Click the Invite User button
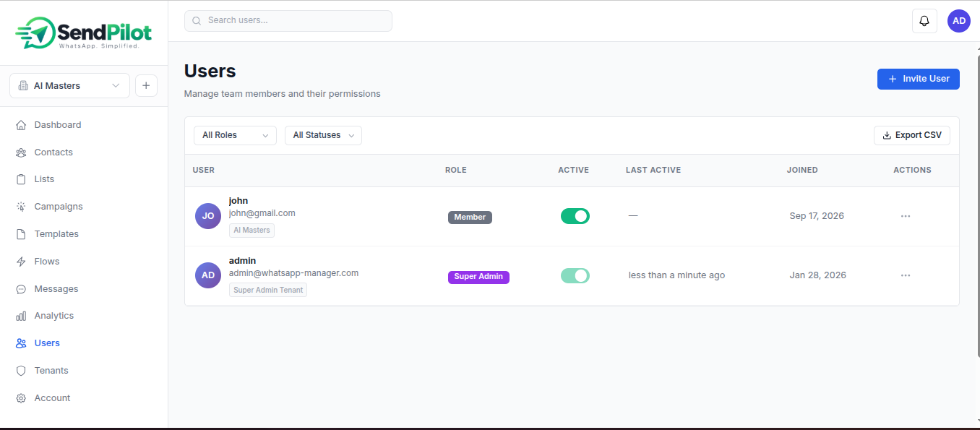 tap(918, 79)
